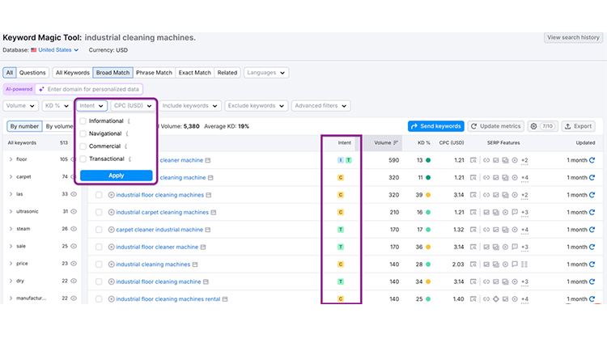Image resolution: width=607 pixels, height=364 pixels.
Task: Check the Navigational intent option
Action: pos(83,133)
